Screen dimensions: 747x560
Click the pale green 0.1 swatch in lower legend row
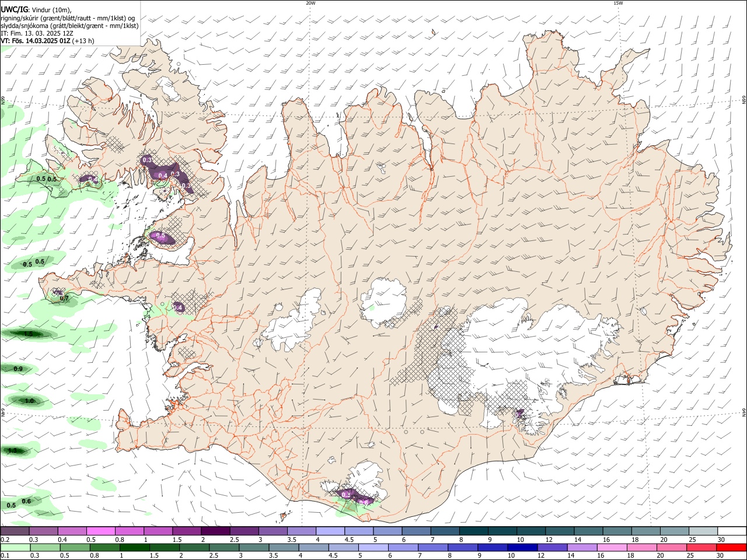[x=15, y=547]
